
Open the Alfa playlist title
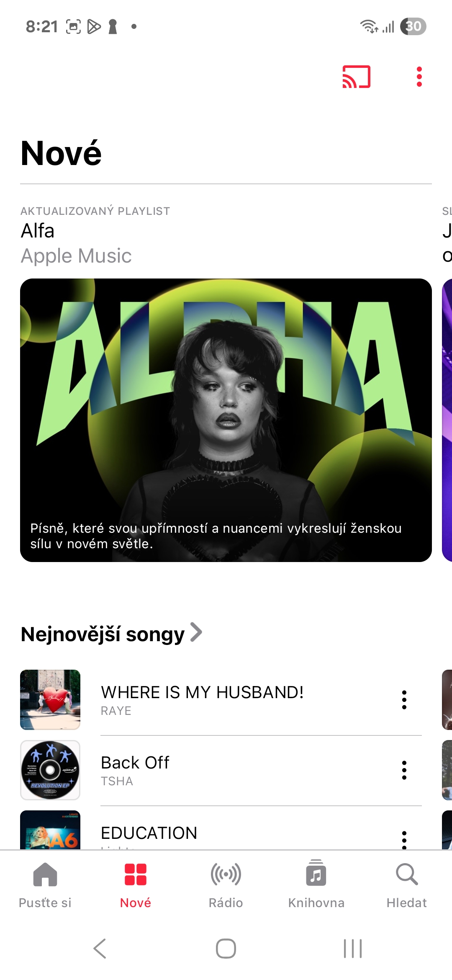coord(38,231)
